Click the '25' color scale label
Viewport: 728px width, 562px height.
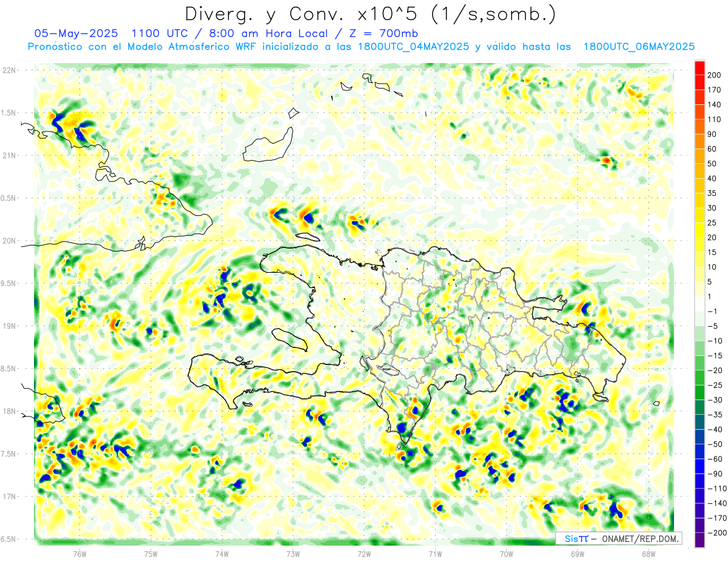pos(712,222)
